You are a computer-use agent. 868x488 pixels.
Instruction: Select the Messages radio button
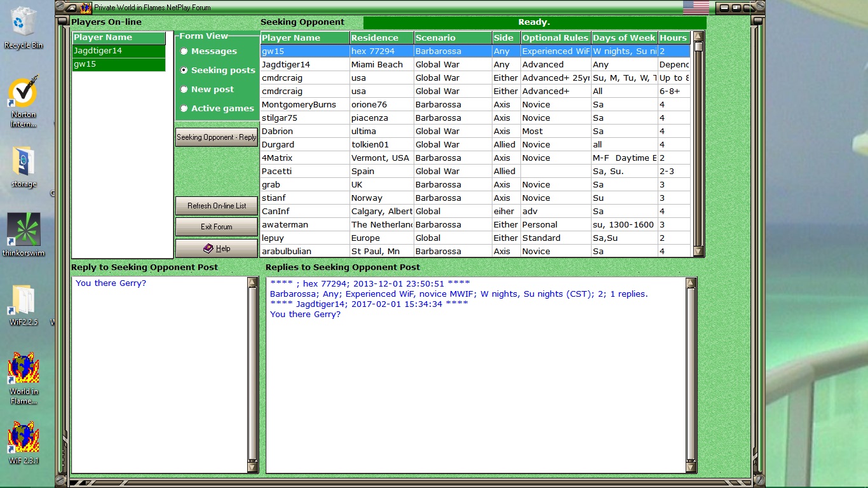pos(184,51)
